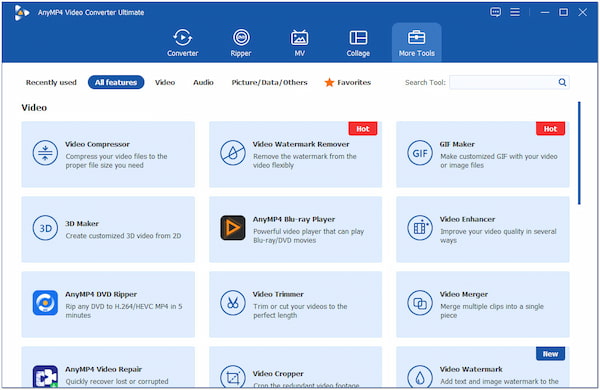This screenshot has height=390, width=600.
Task: Open the feedback chat icon in the title bar
Action: (x=496, y=12)
